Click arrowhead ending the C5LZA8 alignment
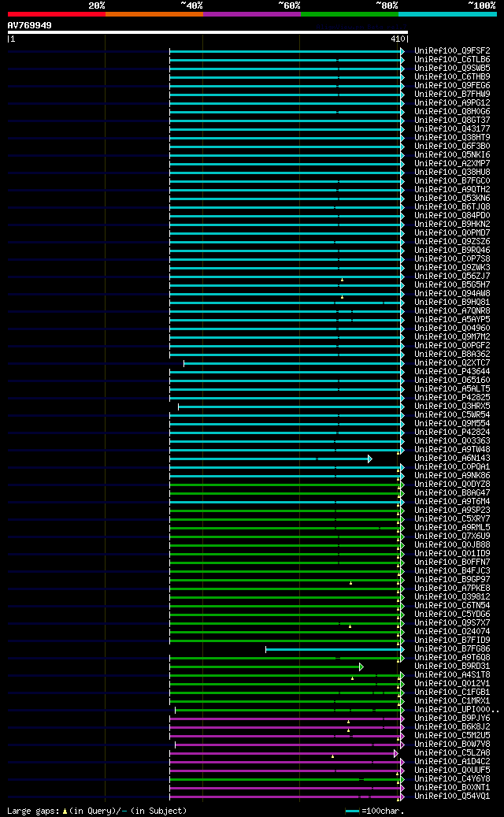Viewport: 504px width, 817px height. pos(395,753)
